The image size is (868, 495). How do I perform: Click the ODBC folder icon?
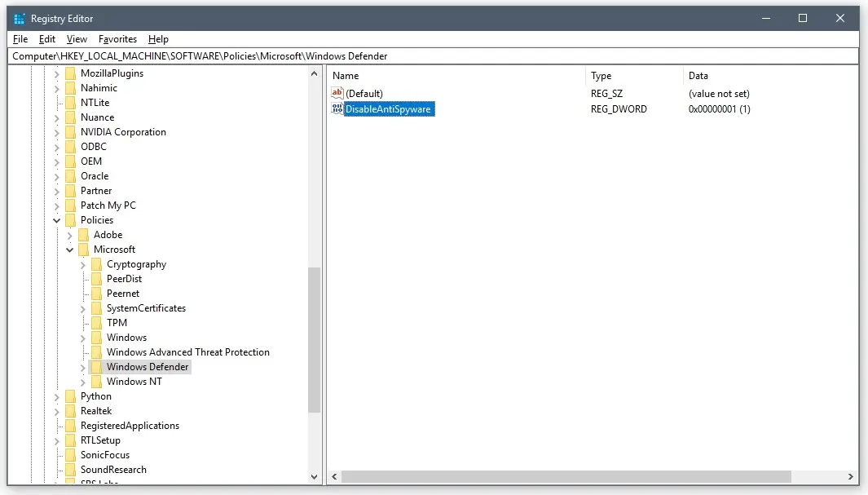click(x=70, y=147)
